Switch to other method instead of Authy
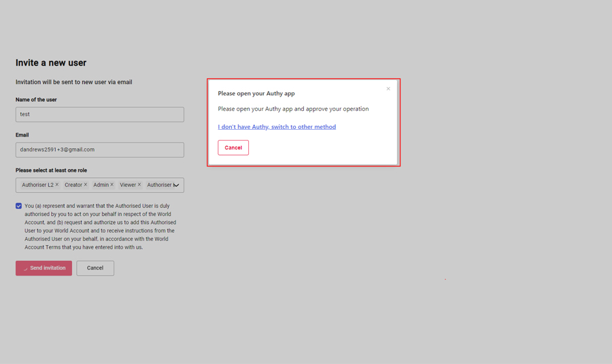This screenshot has height=364, width=612. 277,127
